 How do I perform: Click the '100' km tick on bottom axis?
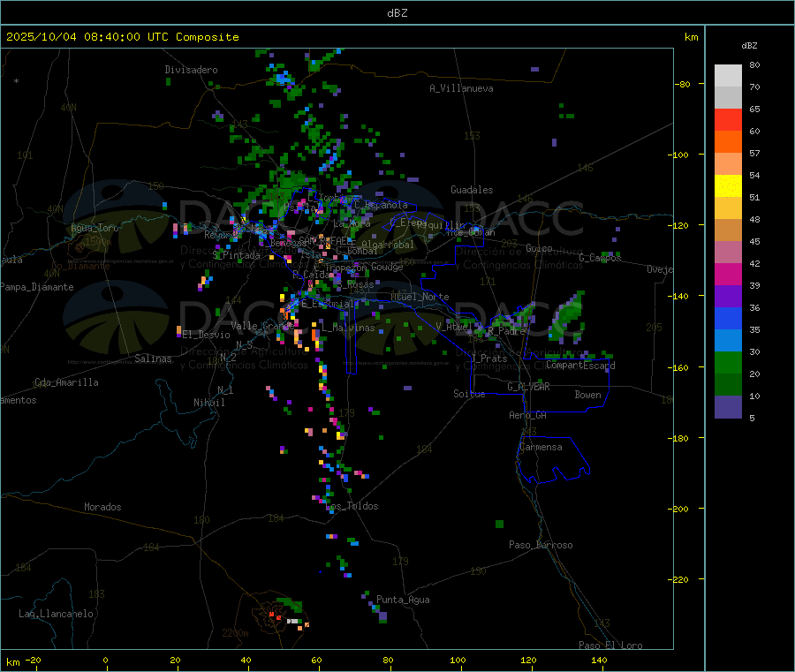(458, 660)
